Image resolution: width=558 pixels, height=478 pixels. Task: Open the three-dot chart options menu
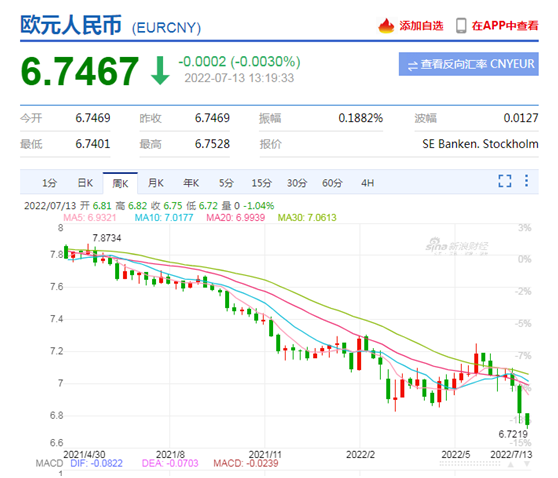(526, 180)
